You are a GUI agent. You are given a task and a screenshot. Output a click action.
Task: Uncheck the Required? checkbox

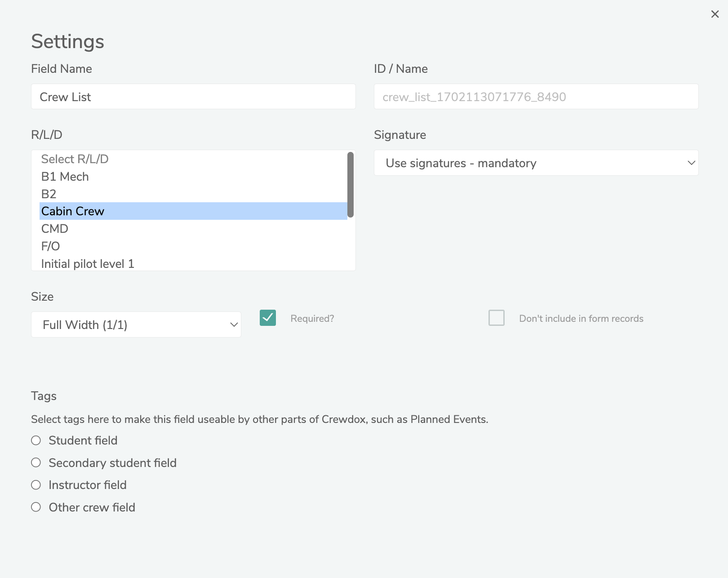tap(268, 318)
